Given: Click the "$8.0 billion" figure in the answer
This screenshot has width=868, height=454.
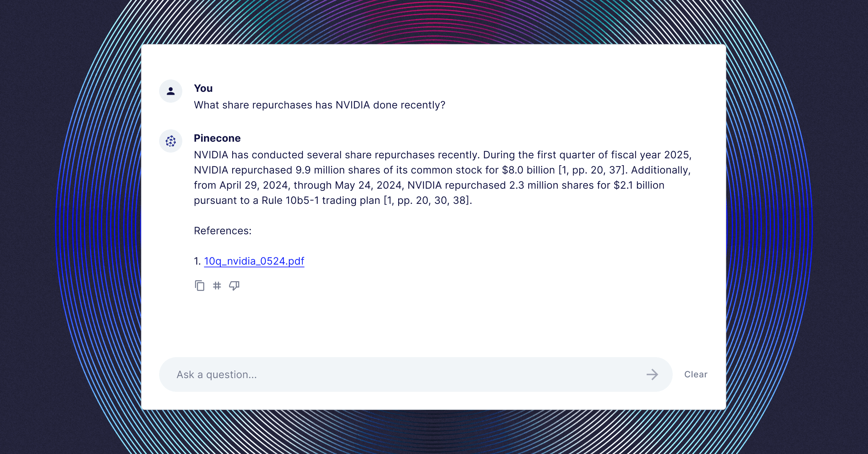Looking at the screenshot, I should point(528,170).
